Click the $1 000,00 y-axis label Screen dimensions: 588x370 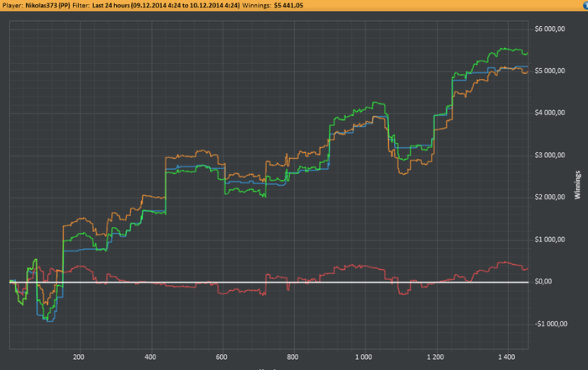[549, 240]
